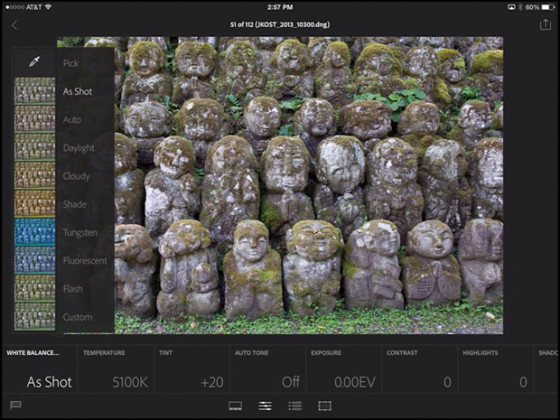Screen dimensions: 560x420
Task: Select the Tint +20 adjustment
Action: 192,370
